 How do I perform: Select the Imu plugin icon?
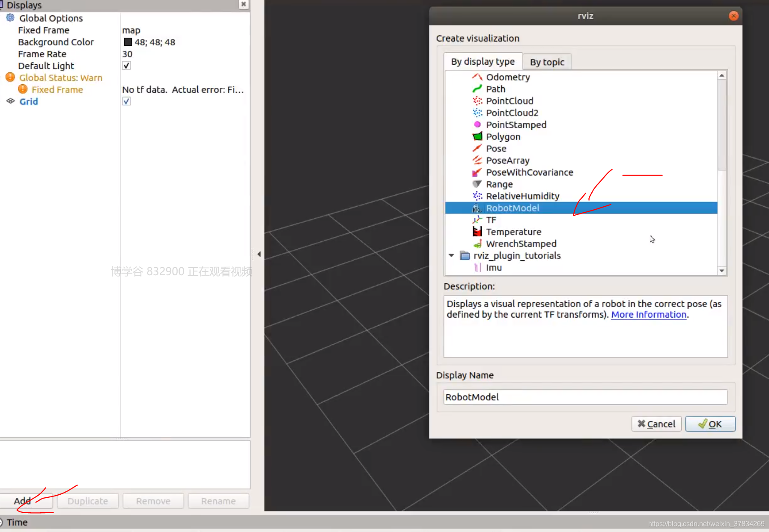(477, 267)
